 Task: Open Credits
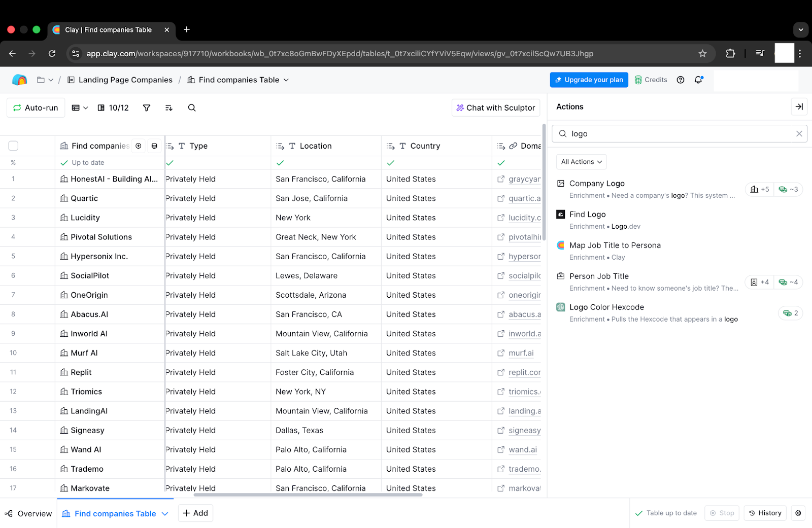point(651,80)
